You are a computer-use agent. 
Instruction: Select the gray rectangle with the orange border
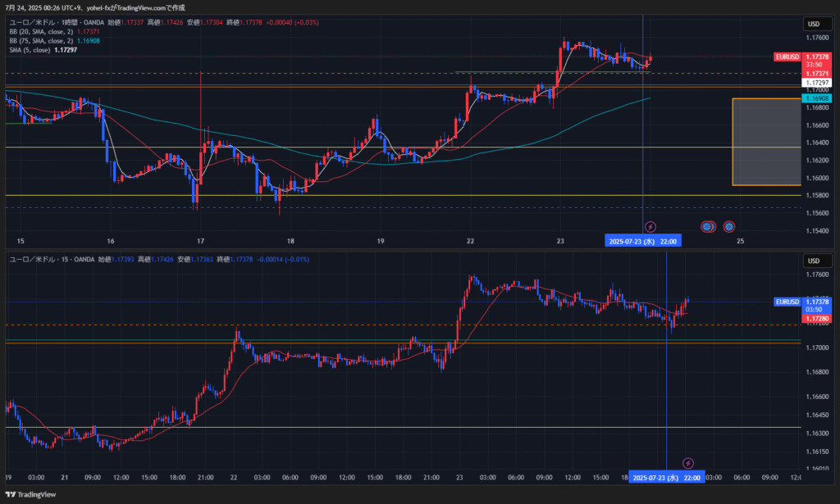coord(765,141)
